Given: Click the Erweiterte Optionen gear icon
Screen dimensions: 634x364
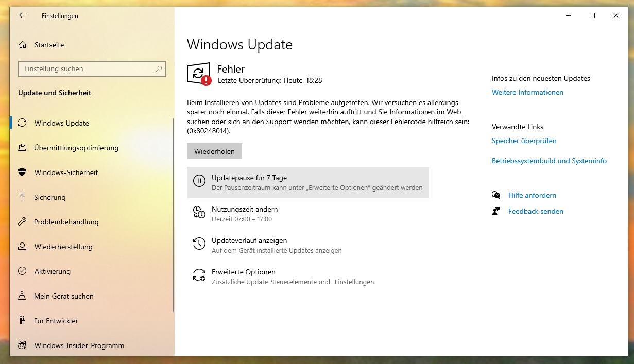Looking at the screenshot, I should coord(199,275).
